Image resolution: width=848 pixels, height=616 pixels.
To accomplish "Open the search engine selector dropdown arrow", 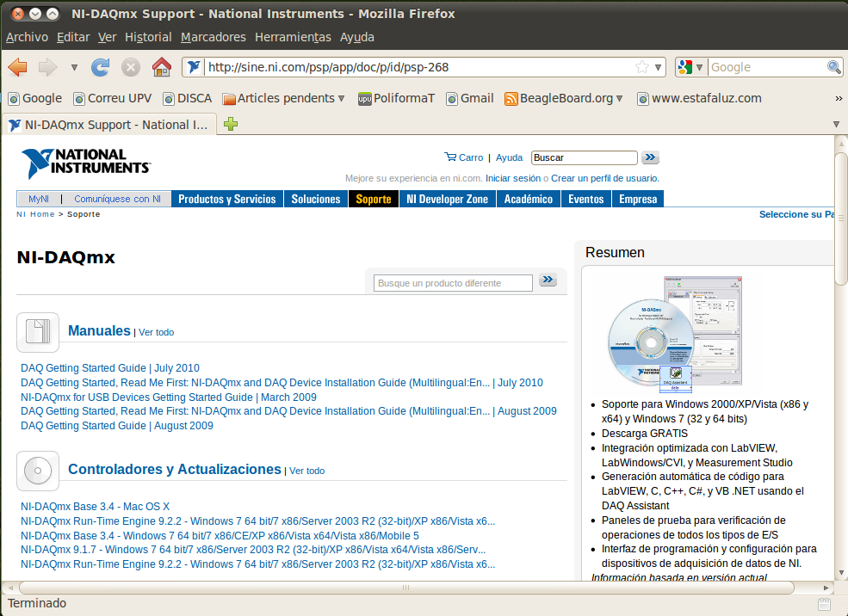I will pyautogui.click(x=699, y=68).
